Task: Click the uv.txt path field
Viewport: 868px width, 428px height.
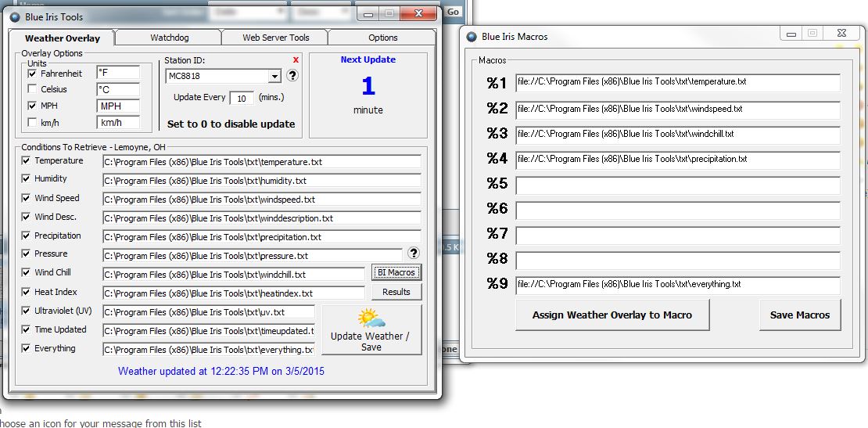Action: pyautogui.click(x=209, y=312)
